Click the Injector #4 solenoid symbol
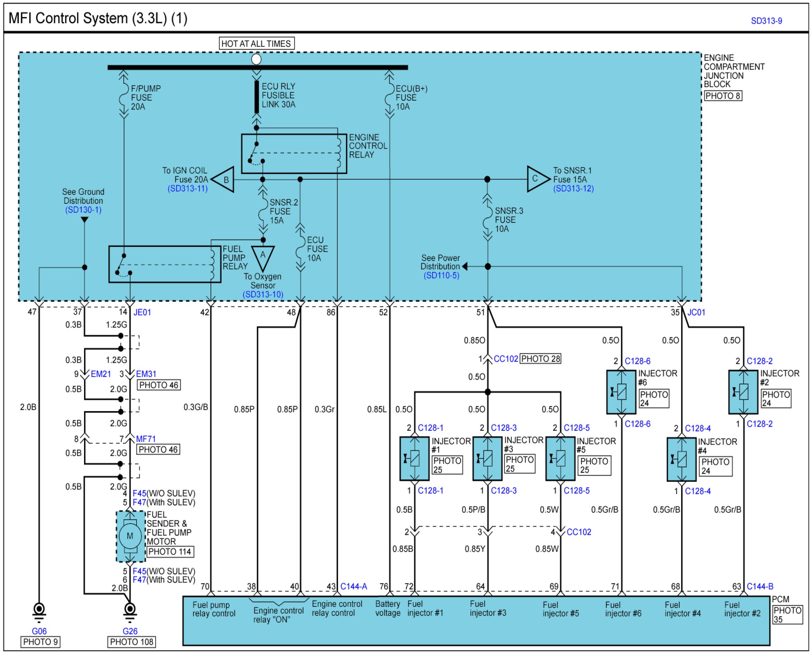 [x=682, y=459]
